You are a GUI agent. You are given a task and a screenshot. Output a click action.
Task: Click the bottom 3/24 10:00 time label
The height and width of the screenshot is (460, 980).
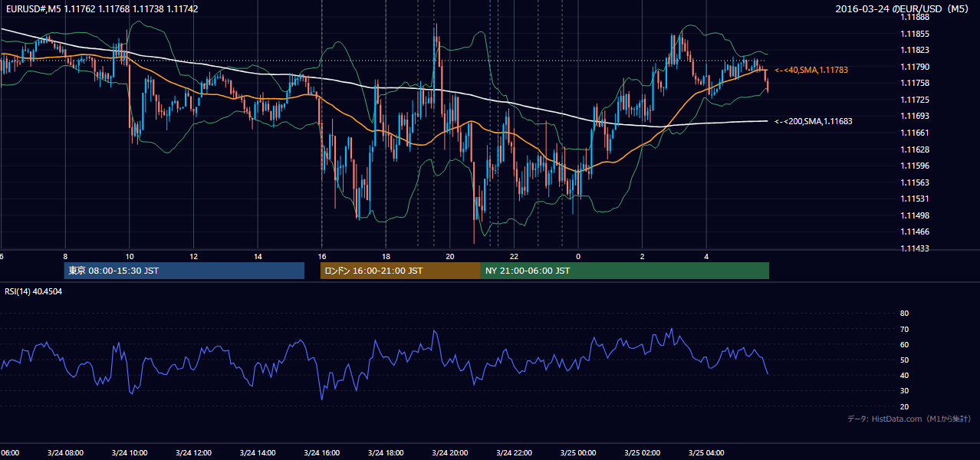point(129,453)
